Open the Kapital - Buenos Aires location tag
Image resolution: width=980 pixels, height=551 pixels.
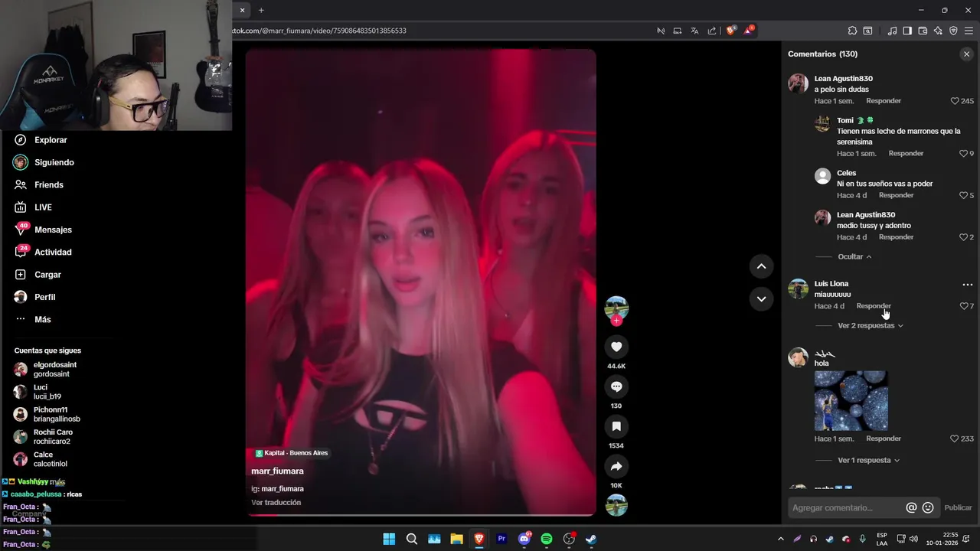292,453
